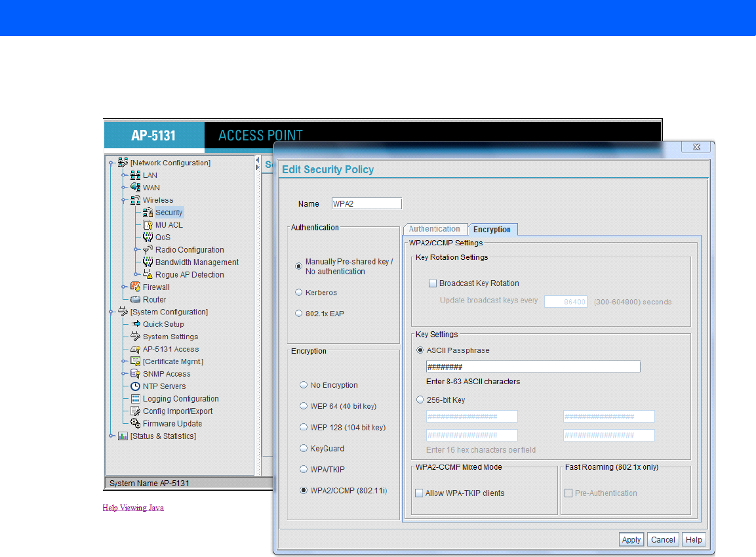Click the Config Import/Export icon
The height and width of the screenshot is (557, 756).
pyautogui.click(x=136, y=411)
